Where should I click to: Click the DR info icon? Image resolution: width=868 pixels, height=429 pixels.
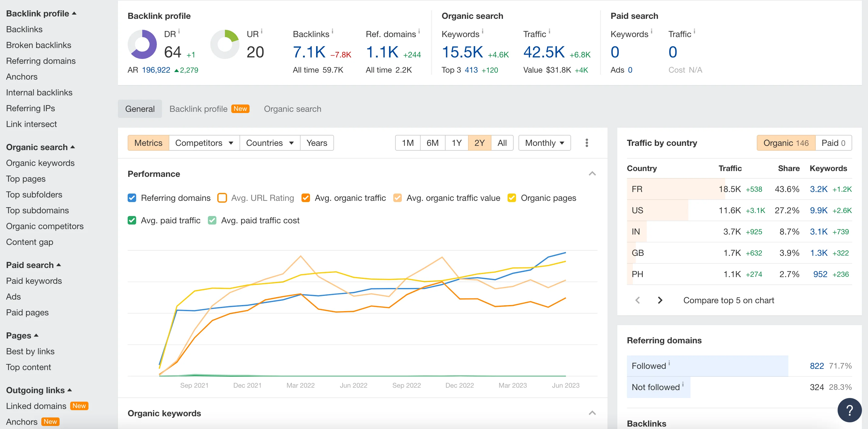(179, 31)
